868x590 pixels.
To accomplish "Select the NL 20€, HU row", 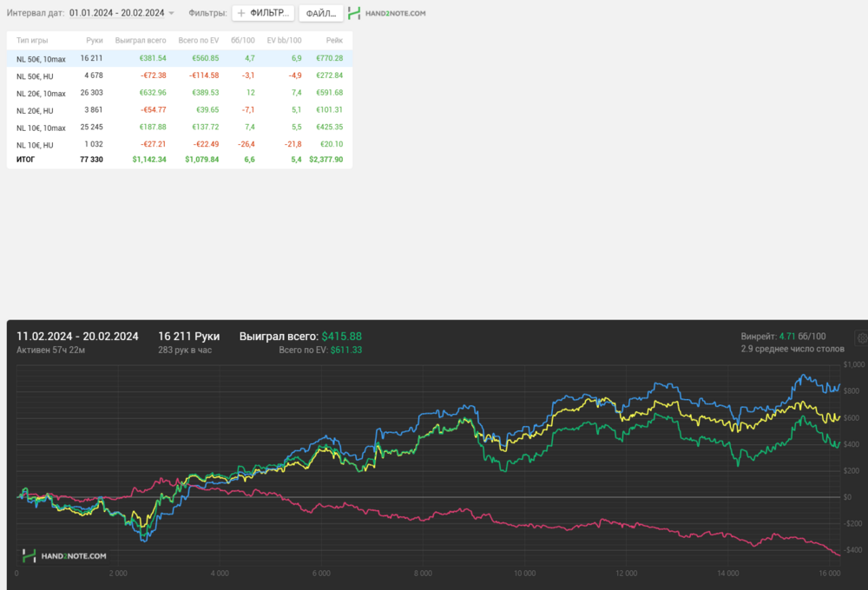I will tap(180, 110).
